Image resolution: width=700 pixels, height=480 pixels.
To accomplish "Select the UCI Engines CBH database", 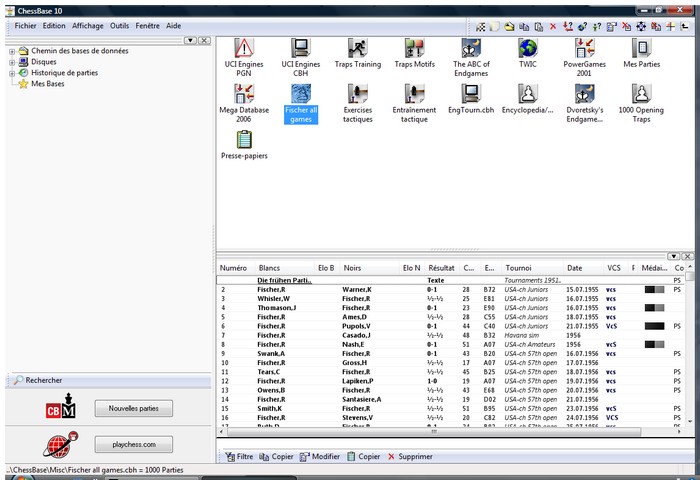I will [300, 57].
